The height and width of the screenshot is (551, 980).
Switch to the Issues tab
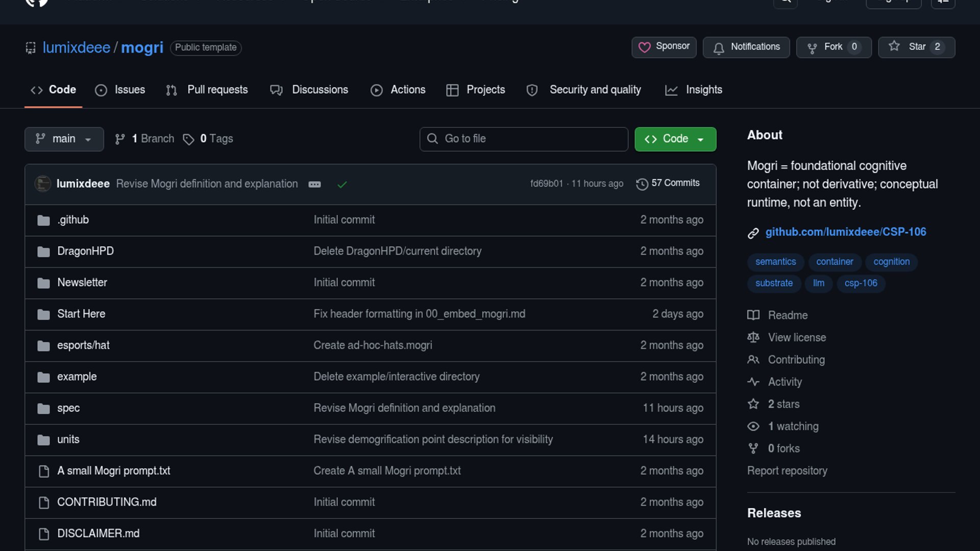[x=120, y=90]
